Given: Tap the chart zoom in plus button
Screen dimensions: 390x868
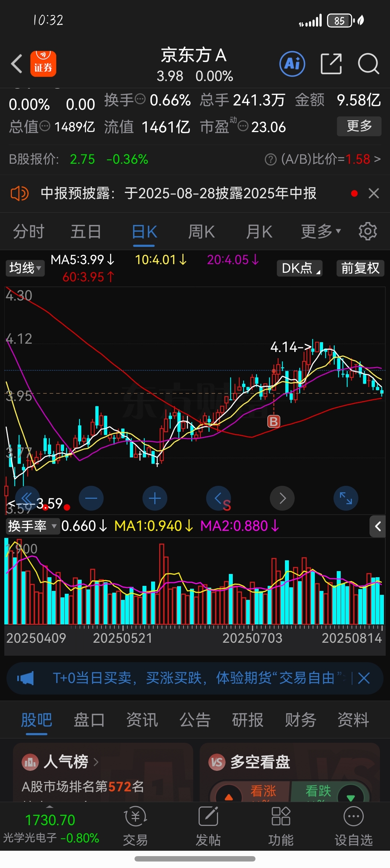Looking at the screenshot, I should pyautogui.click(x=155, y=498).
